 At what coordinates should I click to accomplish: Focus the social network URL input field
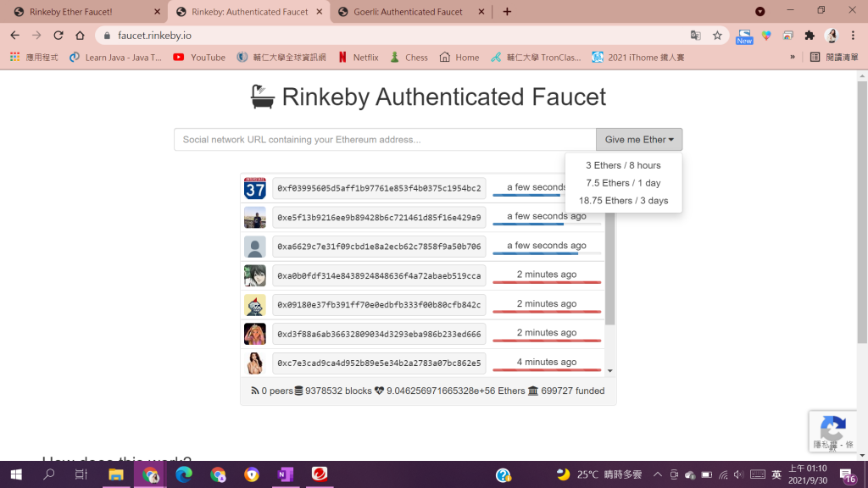pyautogui.click(x=385, y=140)
